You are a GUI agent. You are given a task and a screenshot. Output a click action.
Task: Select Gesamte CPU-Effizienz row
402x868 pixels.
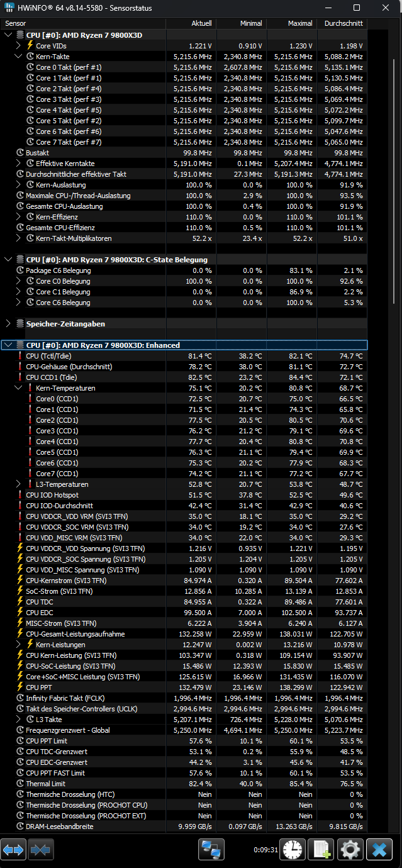click(x=184, y=228)
